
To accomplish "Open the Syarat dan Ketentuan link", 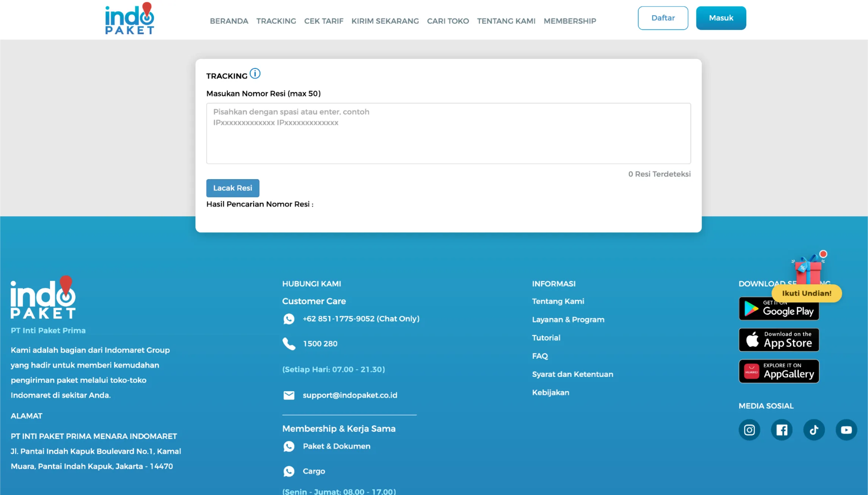I will click(572, 374).
